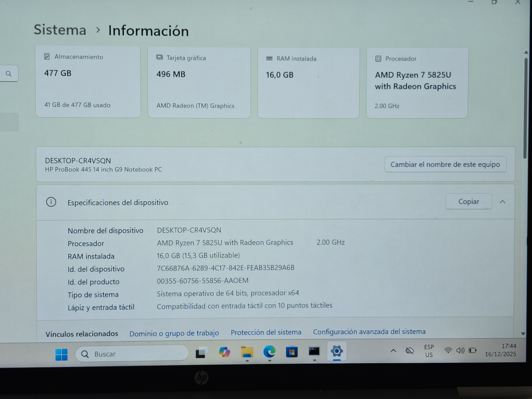Open Configuración avanzada del sistema link

pos(369,332)
